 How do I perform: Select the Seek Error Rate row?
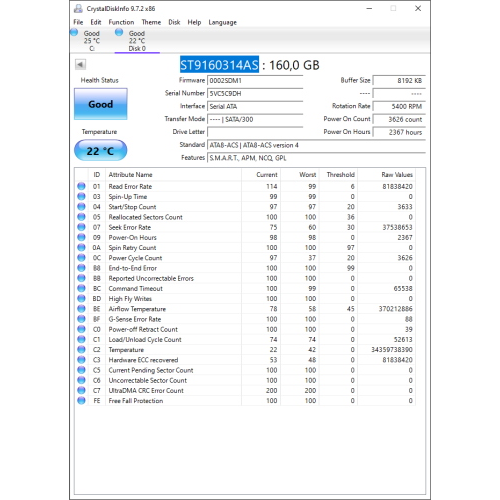click(x=245, y=227)
